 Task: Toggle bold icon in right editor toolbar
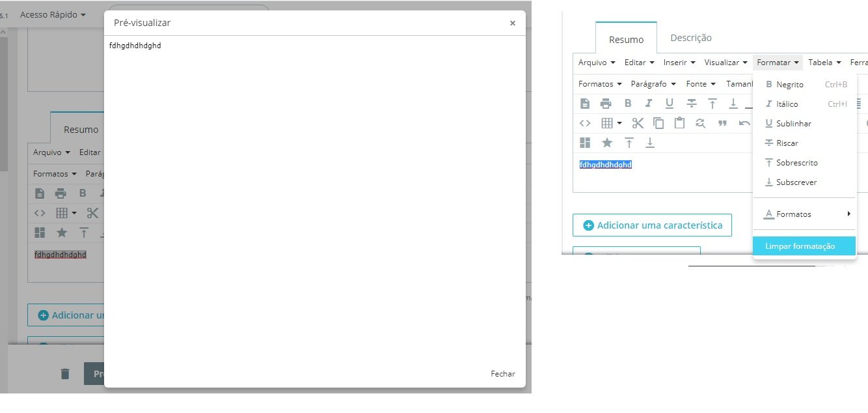[627, 103]
